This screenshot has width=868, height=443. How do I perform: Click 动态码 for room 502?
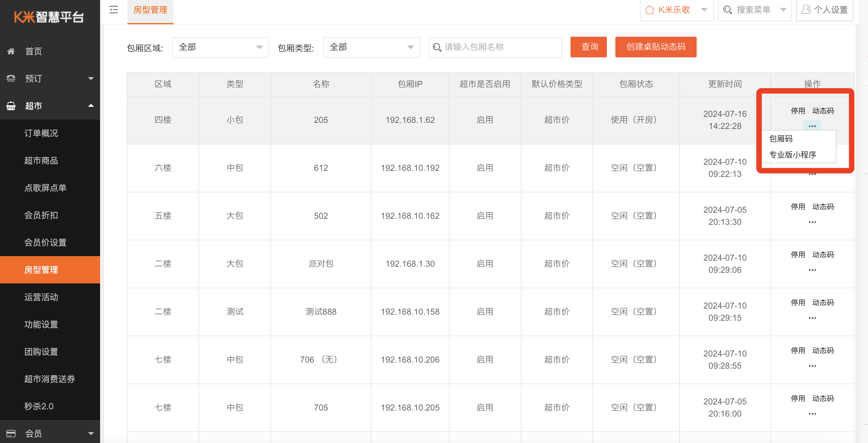[823, 207]
